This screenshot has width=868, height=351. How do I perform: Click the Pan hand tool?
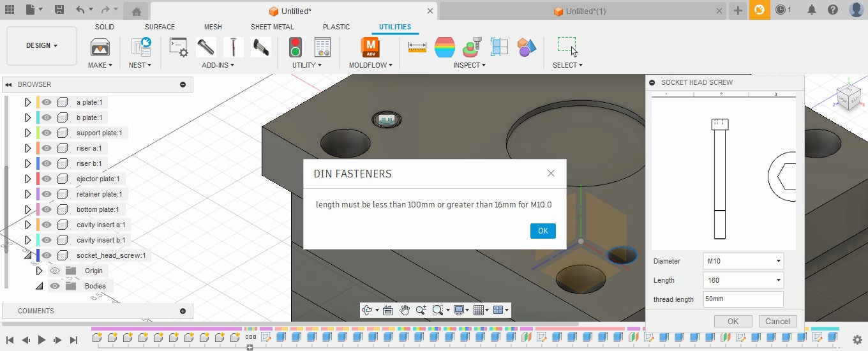tap(405, 310)
